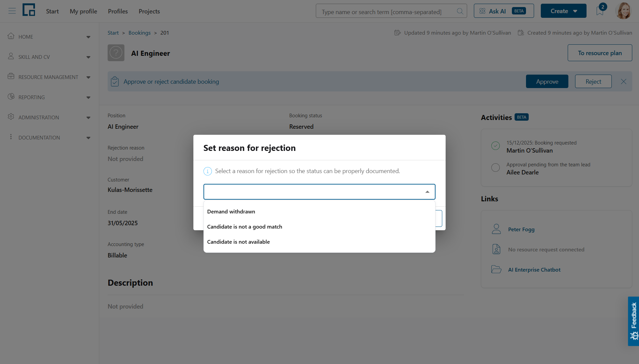Open the Profiles tab
This screenshot has height=364, width=639.
(118, 11)
